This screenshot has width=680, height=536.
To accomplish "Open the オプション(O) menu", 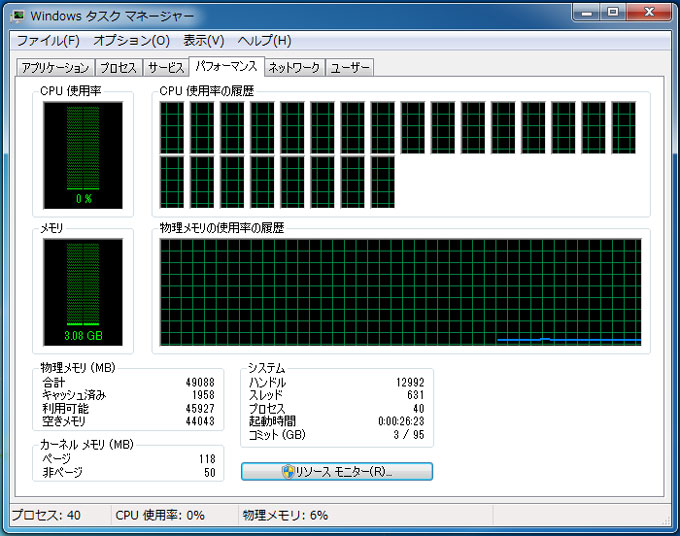I will [x=131, y=41].
